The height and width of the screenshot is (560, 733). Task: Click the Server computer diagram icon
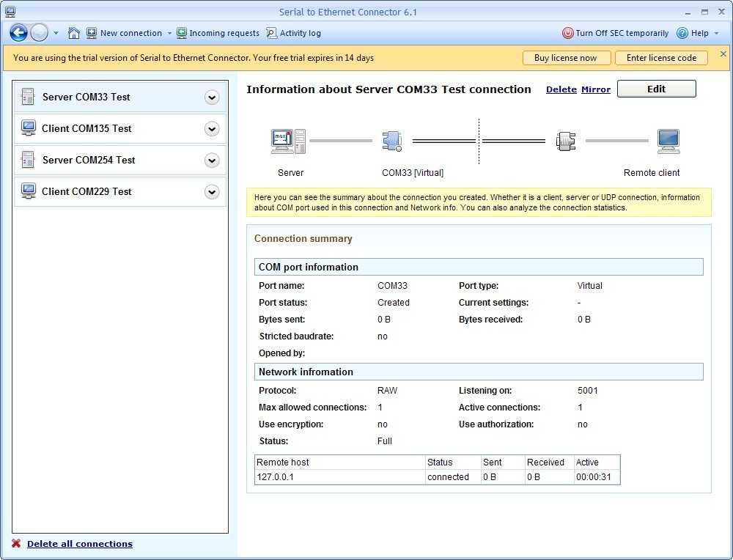[x=288, y=141]
